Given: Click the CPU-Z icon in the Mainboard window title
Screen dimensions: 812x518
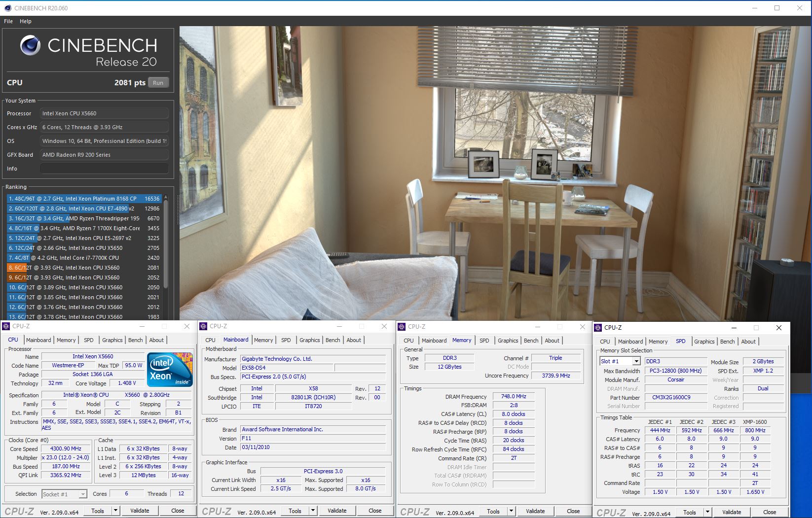Looking at the screenshot, I should tap(203, 326).
